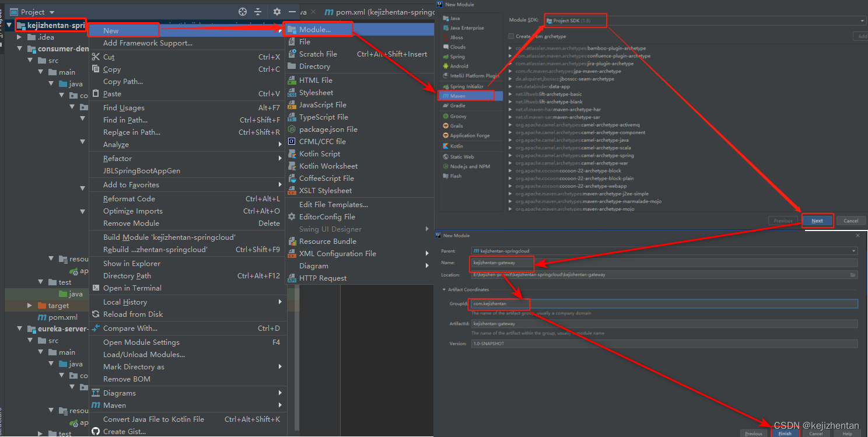The width and height of the screenshot is (868, 437).
Task: Select Maven in the module type list
Action: 458,96
